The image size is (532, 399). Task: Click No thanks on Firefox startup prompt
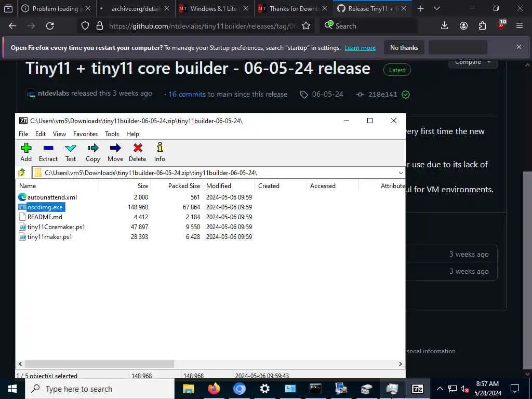(404, 47)
